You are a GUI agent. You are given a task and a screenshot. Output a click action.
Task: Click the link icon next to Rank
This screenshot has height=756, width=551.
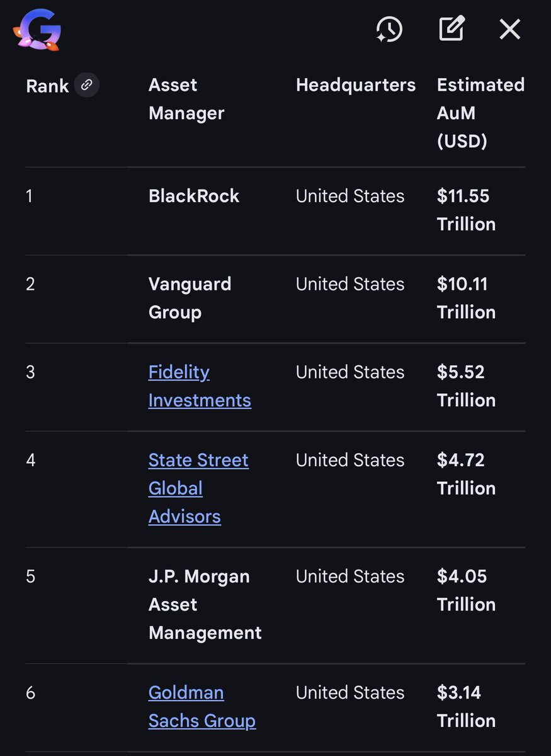(x=86, y=84)
